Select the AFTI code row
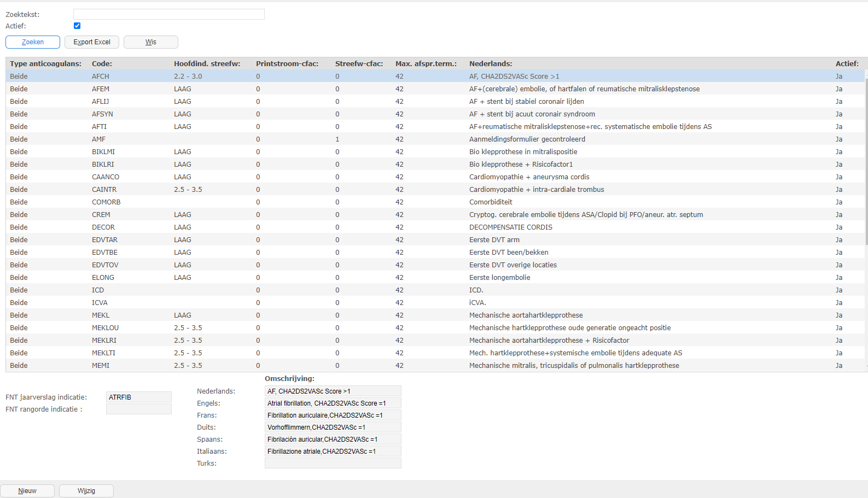 coord(435,127)
